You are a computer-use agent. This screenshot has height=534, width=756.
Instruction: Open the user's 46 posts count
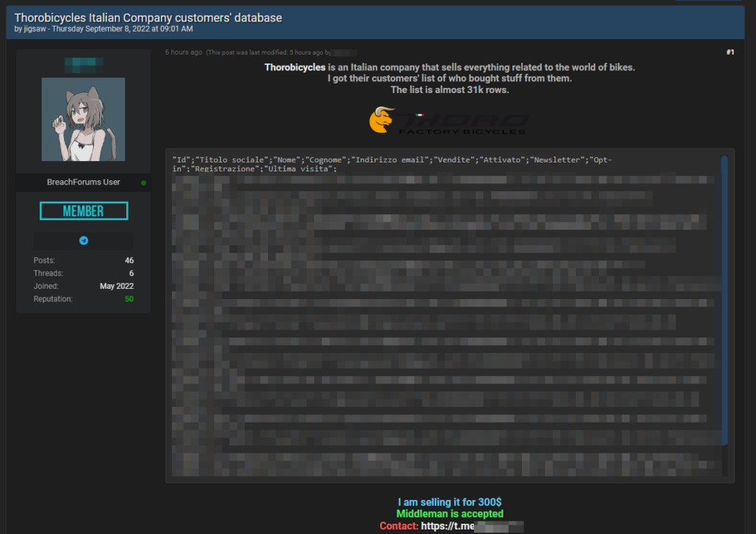tap(128, 261)
